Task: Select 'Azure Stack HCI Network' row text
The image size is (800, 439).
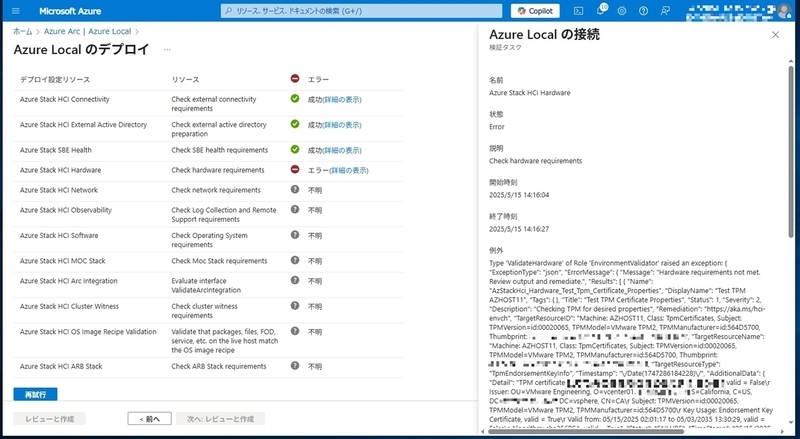Action: point(59,190)
